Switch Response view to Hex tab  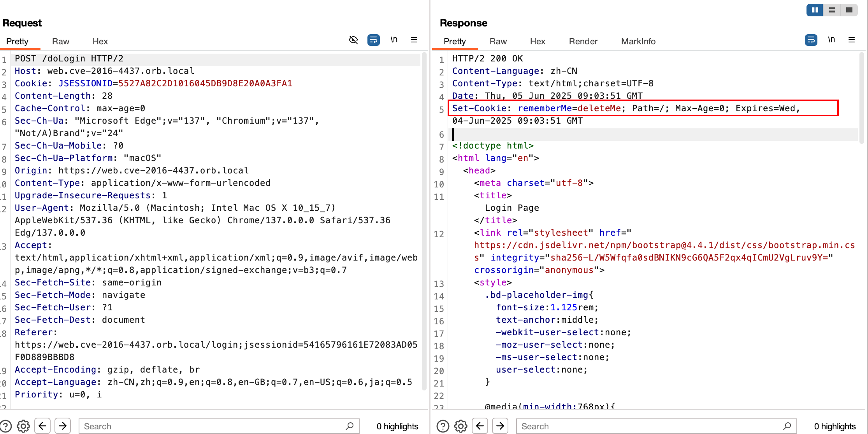(538, 41)
